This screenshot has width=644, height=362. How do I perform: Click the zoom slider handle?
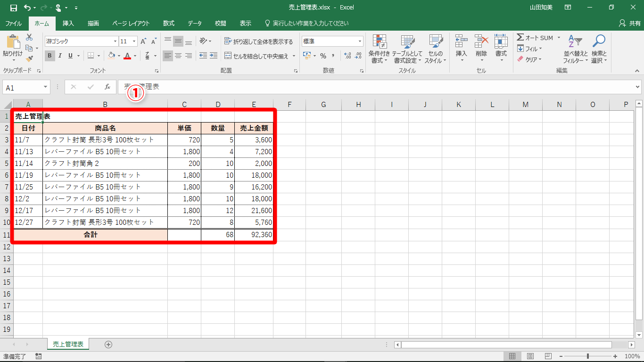point(588,356)
